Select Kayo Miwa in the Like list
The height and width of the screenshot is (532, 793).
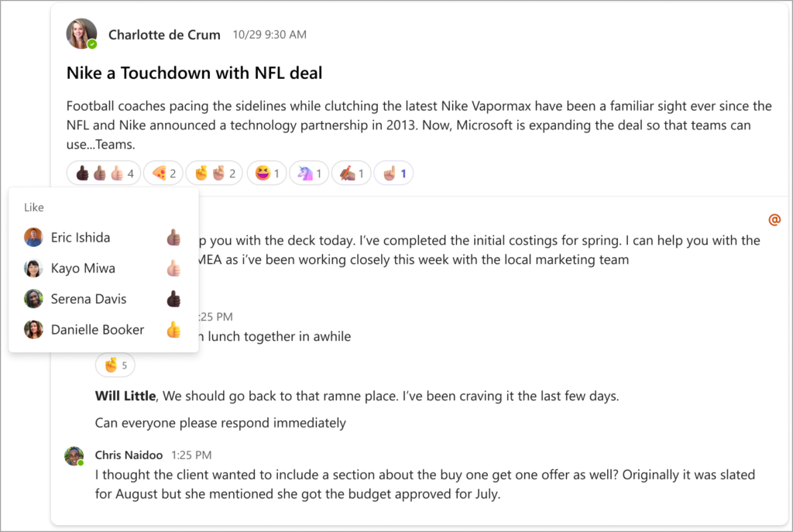tap(103, 268)
